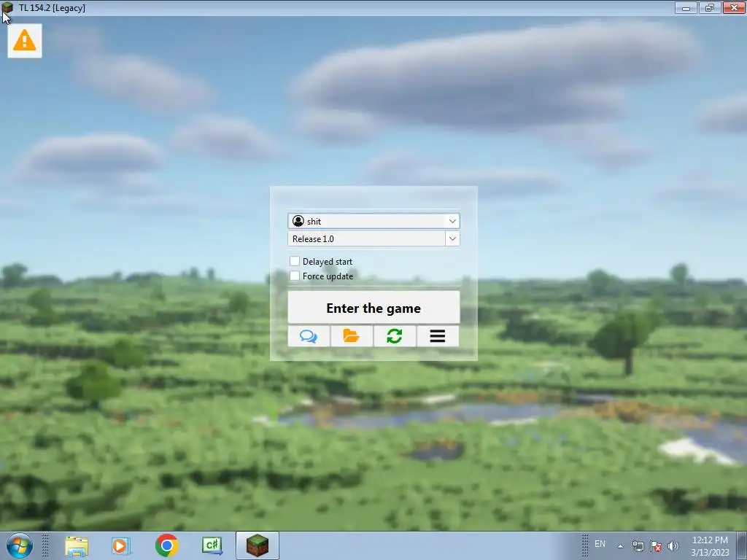Close the TL launcher window
Image resolution: width=747 pixels, height=560 pixels.
point(734,7)
